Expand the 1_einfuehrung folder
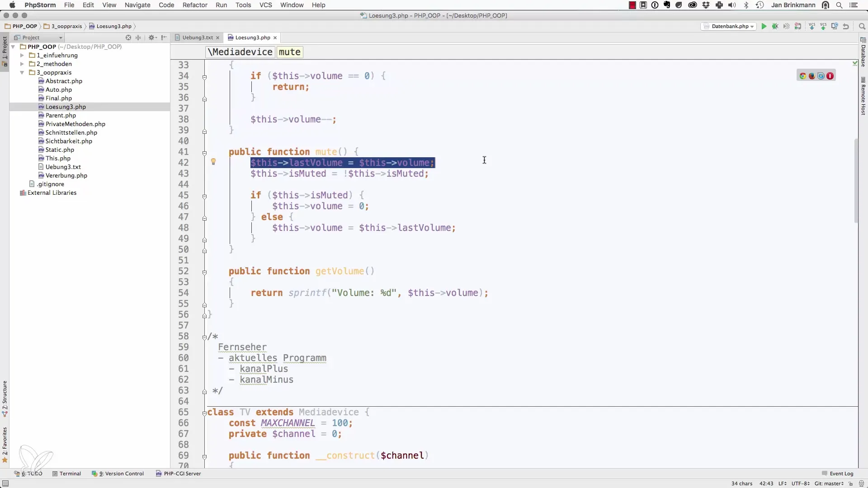 coord(22,55)
